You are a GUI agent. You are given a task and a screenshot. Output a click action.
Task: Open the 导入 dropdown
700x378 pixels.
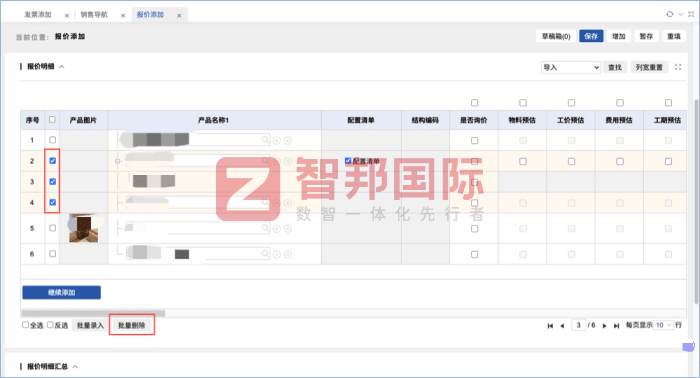click(571, 67)
